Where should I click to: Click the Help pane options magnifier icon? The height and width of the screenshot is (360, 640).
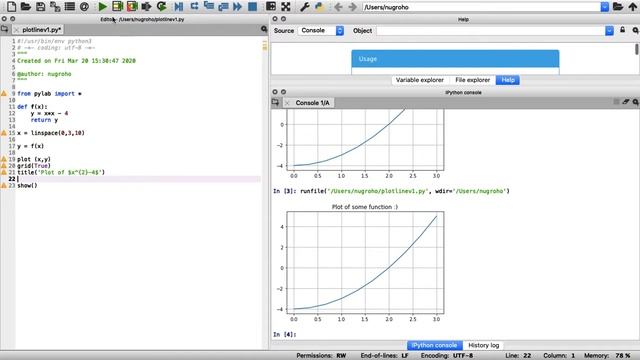click(635, 30)
